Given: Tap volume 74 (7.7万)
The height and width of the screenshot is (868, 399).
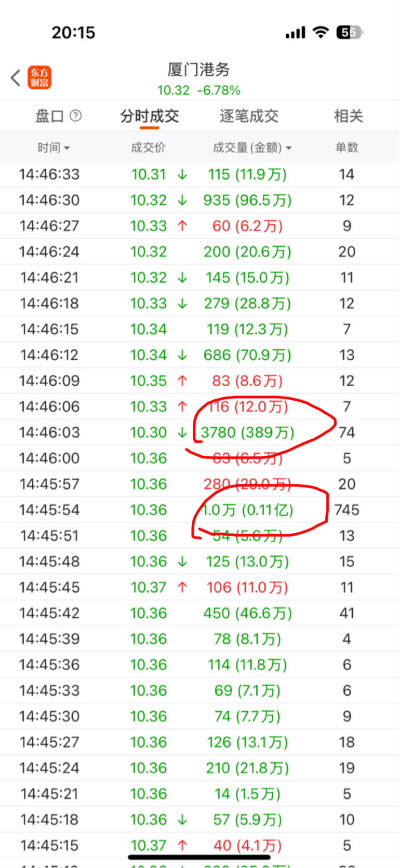Looking at the screenshot, I should (x=247, y=716).
